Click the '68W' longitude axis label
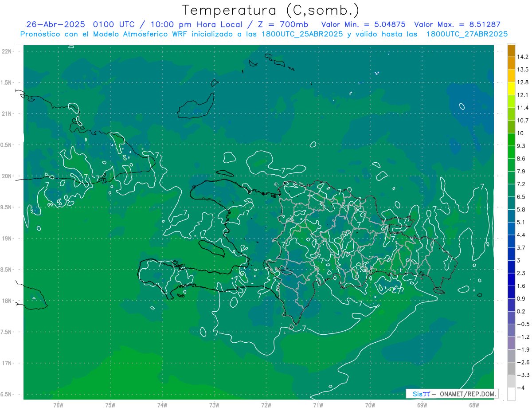 pos(474,405)
